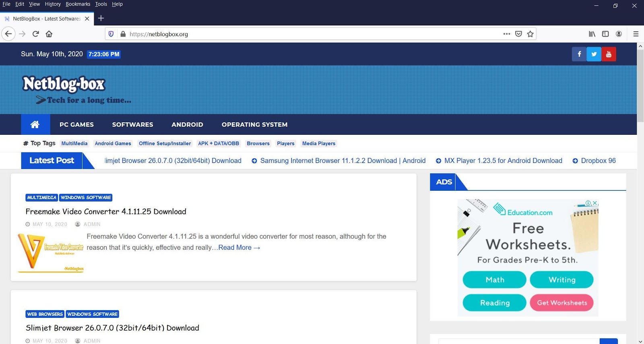Navigate to PC GAMES section
The width and height of the screenshot is (644, 344).
click(76, 124)
